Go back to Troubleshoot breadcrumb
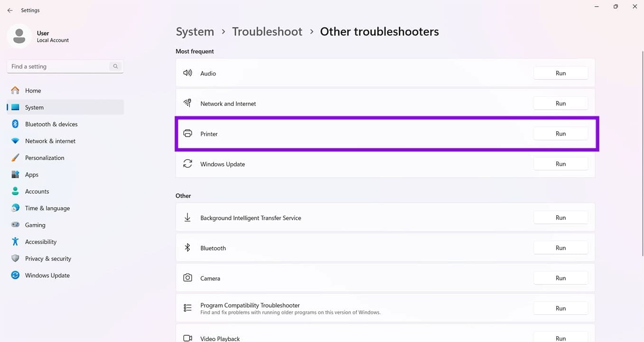This screenshot has height=342, width=644. pos(267,31)
